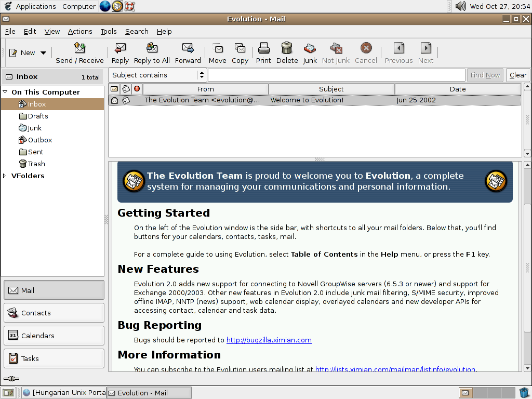Open the File menu
The height and width of the screenshot is (399, 532).
pyautogui.click(x=10, y=32)
